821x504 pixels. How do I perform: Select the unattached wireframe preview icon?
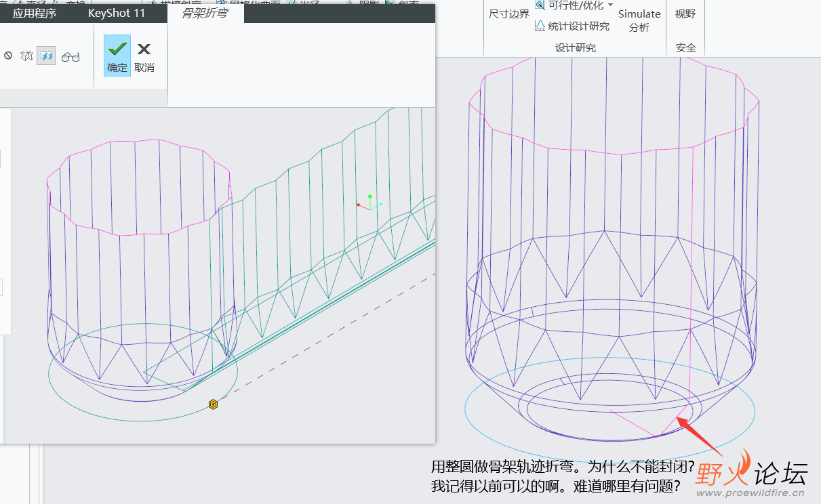[26, 56]
